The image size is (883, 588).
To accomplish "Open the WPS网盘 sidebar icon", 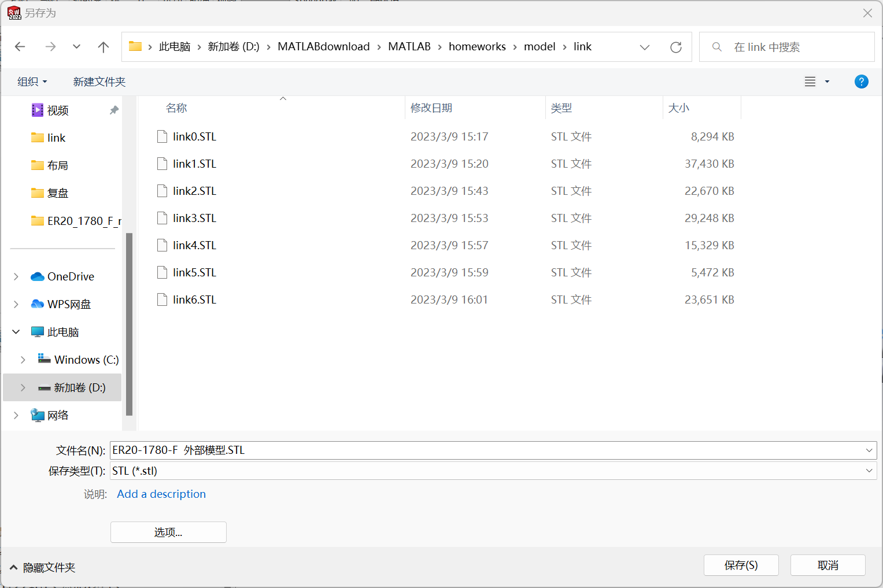I will pyautogui.click(x=36, y=304).
